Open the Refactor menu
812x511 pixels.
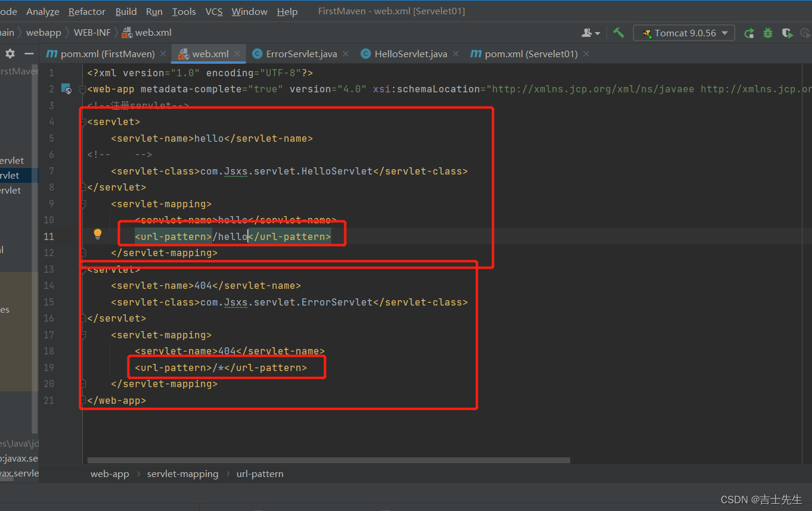click(x=87, y=11)
